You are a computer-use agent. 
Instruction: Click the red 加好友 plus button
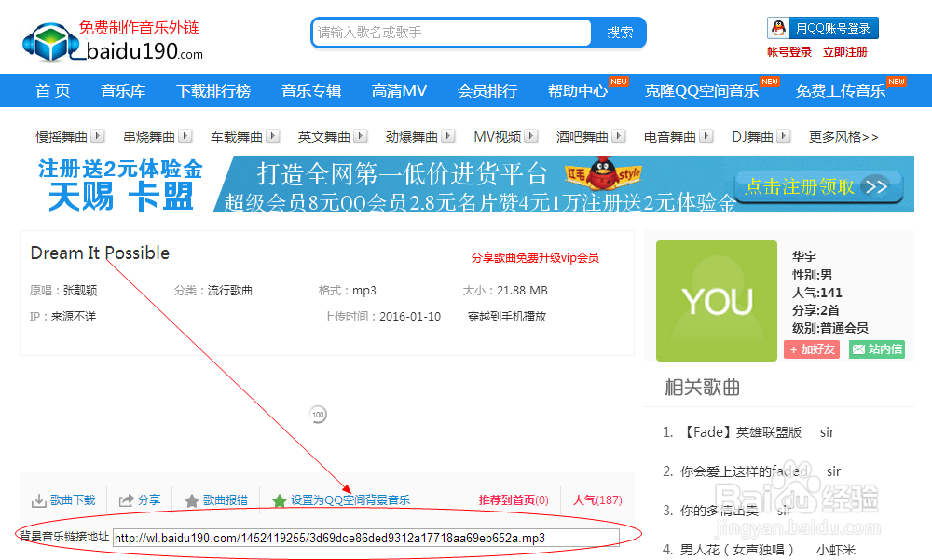coord(812,348)
